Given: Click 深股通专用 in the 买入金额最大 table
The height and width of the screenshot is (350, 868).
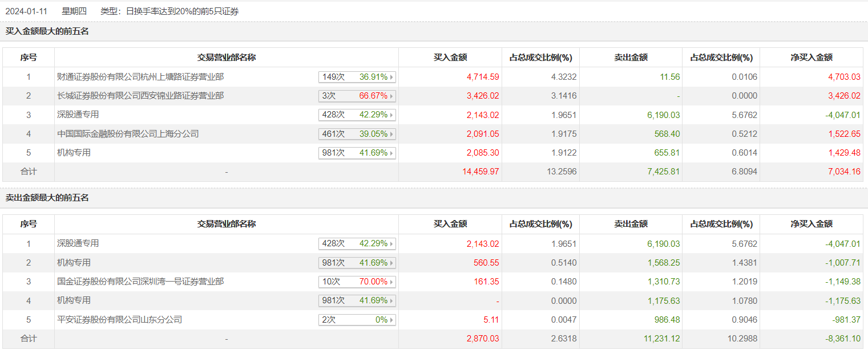Looking at the screenshot, I should [x=78, y=115].
